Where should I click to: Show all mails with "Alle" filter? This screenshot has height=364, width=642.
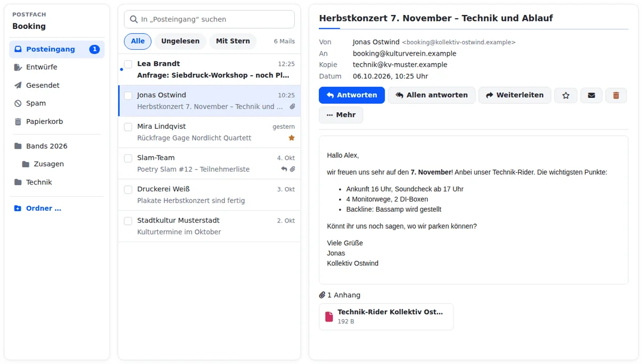coord(137,41)
